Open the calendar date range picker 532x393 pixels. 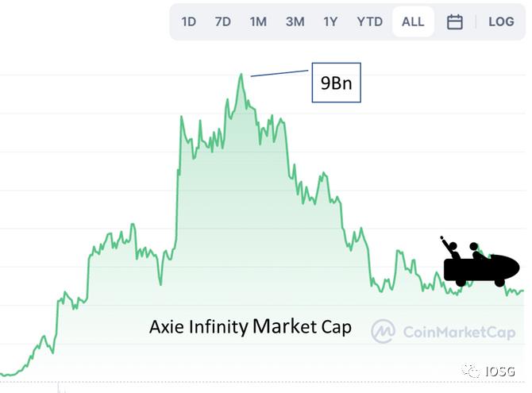pyautogui.click(x=455, y=22)
